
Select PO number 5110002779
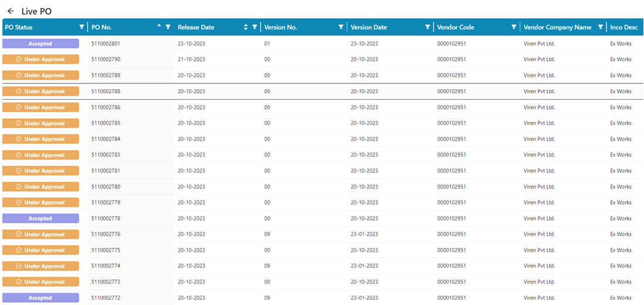coord(106,203)
